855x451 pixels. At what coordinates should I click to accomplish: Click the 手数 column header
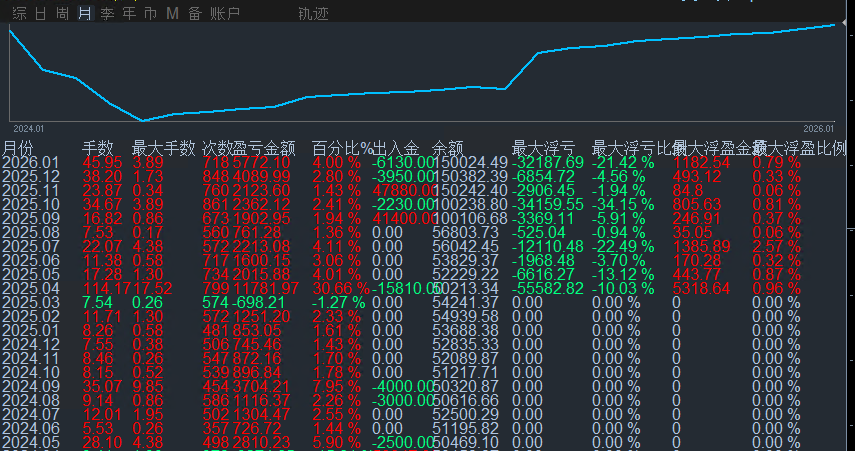click(98, 148)
